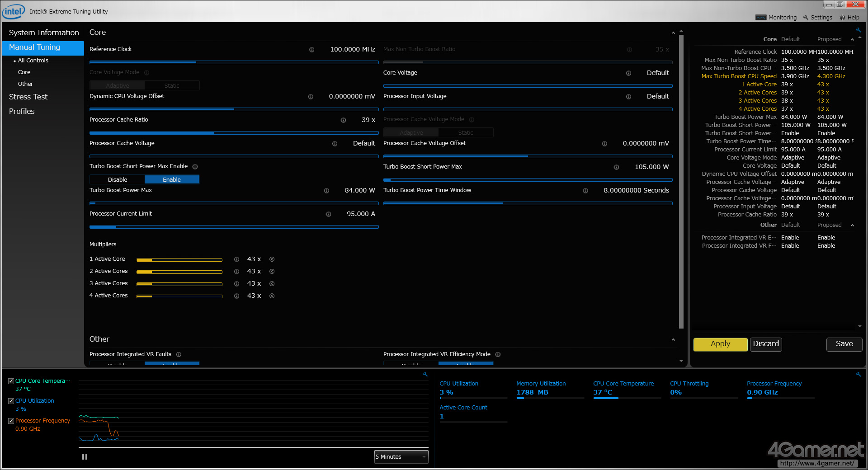Viewport: 868px width, 470px height.
Task: Discard the proposed changes
Action: coord(766,344)
